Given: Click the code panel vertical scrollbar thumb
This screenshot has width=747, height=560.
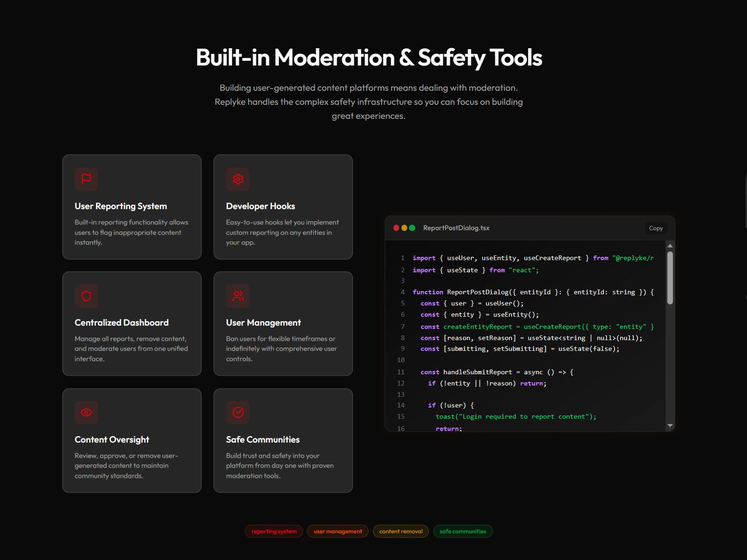Looking at the screenshot, I should 670,278.
